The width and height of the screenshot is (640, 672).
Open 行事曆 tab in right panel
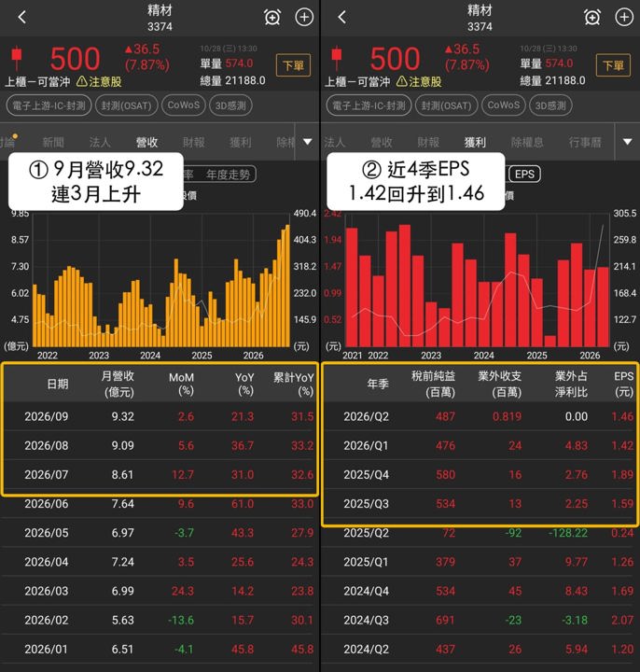(x=585, y=142)
